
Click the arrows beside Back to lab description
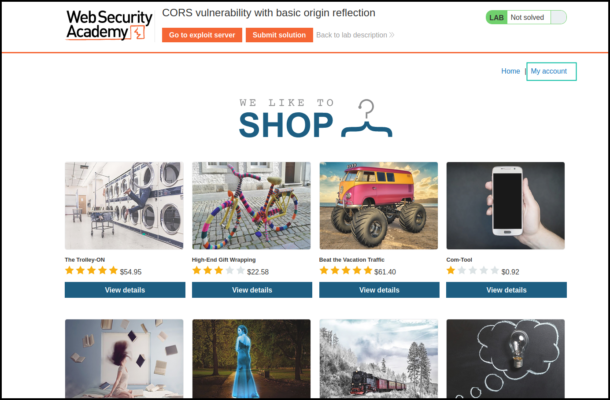(391, 35)
